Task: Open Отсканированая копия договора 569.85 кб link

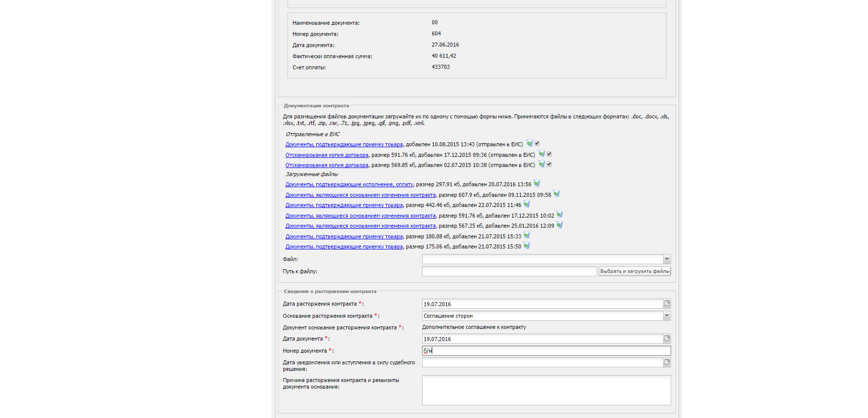Action: pyautogui.click(x=327, y=165)
